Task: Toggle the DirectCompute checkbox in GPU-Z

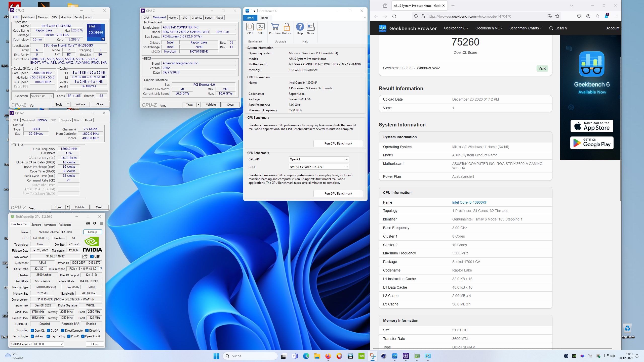Action: (63, 331)
